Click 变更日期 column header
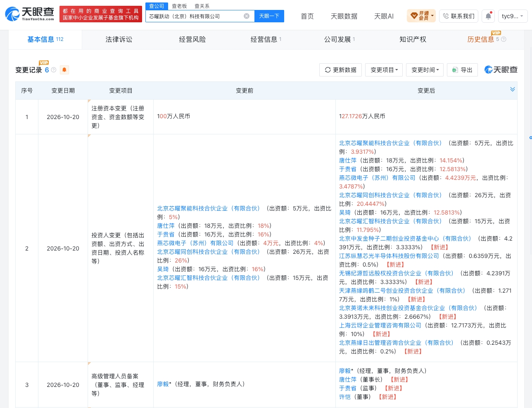 [63, 91]
